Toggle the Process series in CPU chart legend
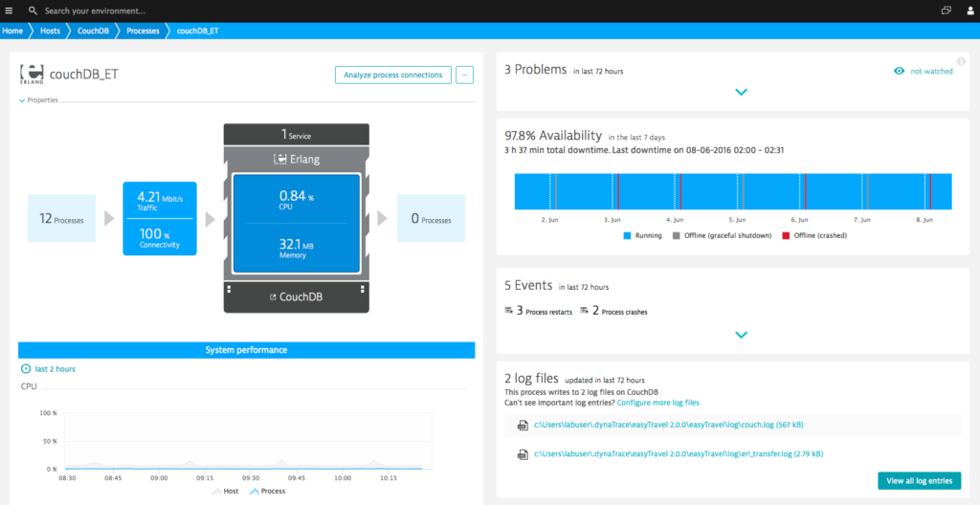The width and height of the screenshot is (980, 505). point(268,492)
